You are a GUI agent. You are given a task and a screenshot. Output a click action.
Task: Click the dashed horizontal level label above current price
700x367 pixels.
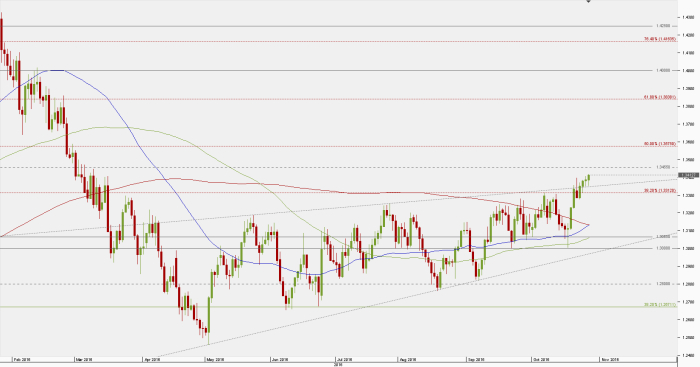[x=663, y=167]
